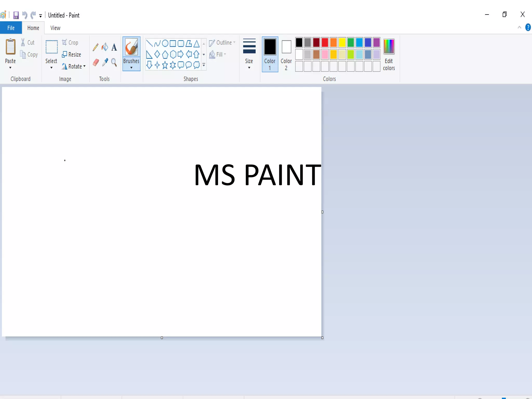The height and width of the screenshot is (399, 532).
Task: Open Edit colors dialog
Action: [x=389, y=55]
